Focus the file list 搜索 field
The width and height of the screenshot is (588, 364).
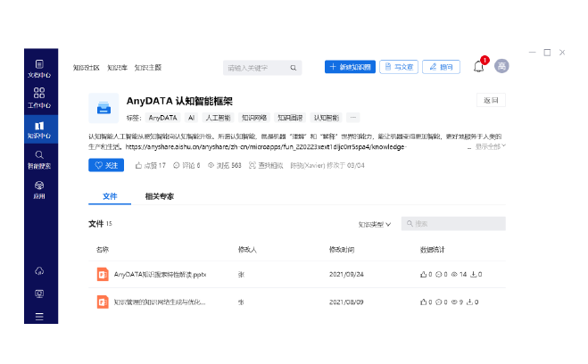tap(453, 224)
